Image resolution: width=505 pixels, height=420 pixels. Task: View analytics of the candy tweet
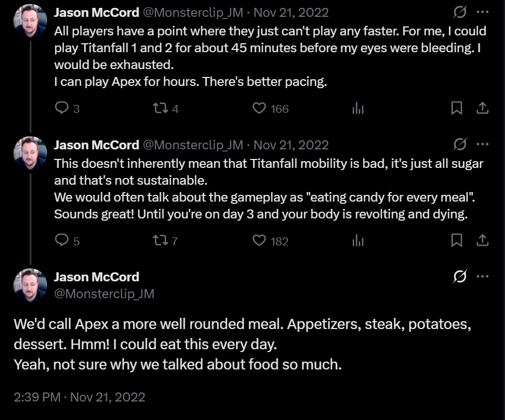tap(358, 241)
